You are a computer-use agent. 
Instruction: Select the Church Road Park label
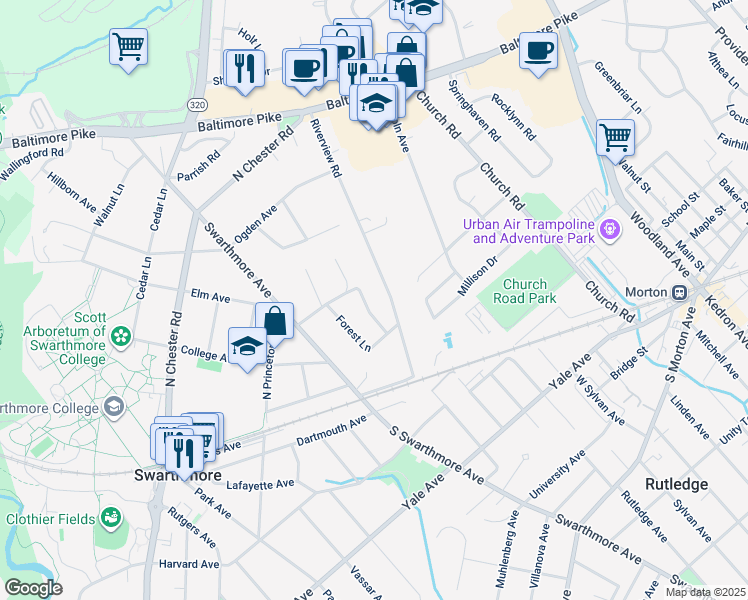tap(525, 291)
